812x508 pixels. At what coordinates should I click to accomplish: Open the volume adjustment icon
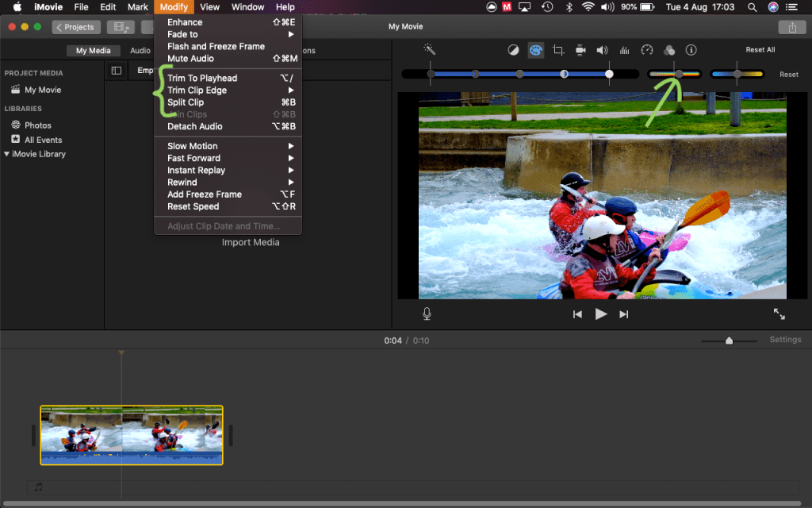[603, 50]
